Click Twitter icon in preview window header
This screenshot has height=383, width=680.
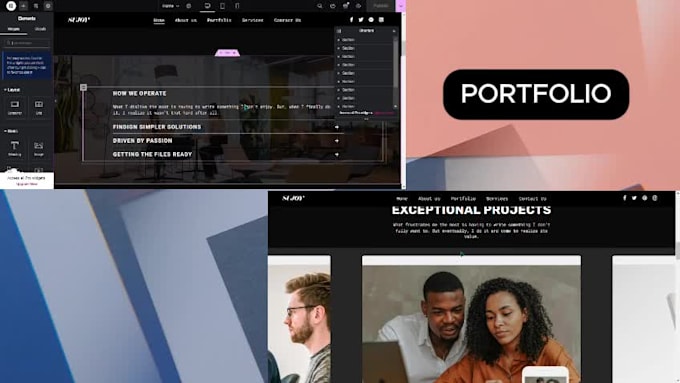coord(634,198)
